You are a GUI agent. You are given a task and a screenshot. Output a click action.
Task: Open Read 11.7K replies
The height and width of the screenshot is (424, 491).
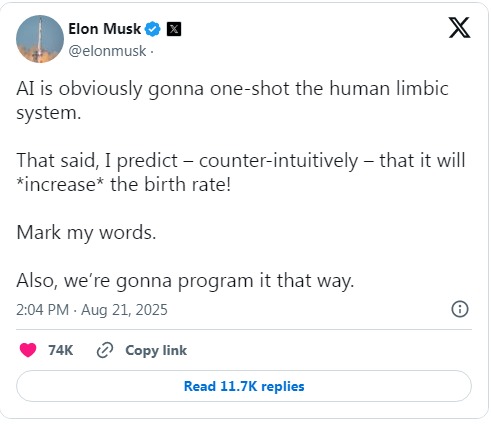pos(244,386)
